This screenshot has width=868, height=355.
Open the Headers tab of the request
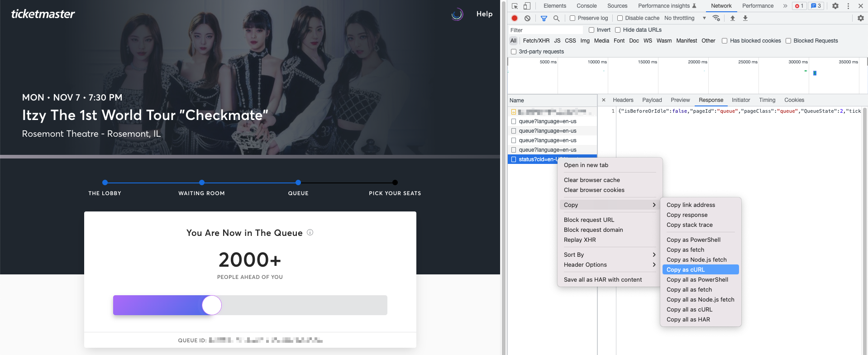623,100
